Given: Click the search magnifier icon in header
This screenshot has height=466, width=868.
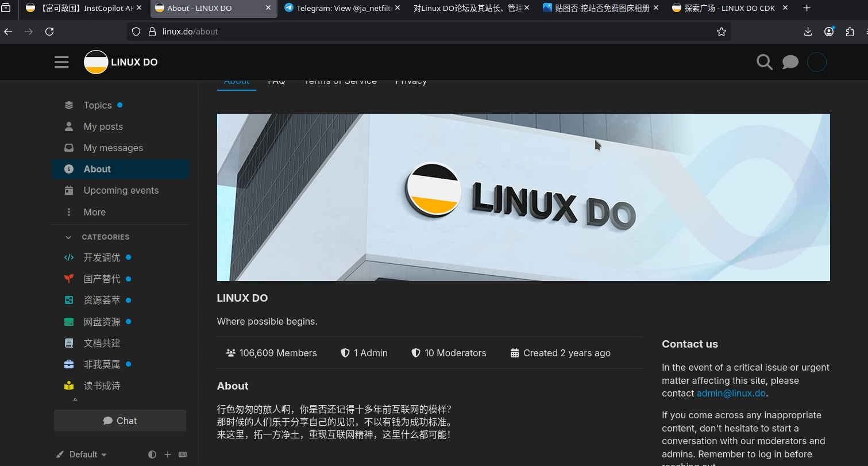Looking at the screenshot, I should click(x=764, y=62).
